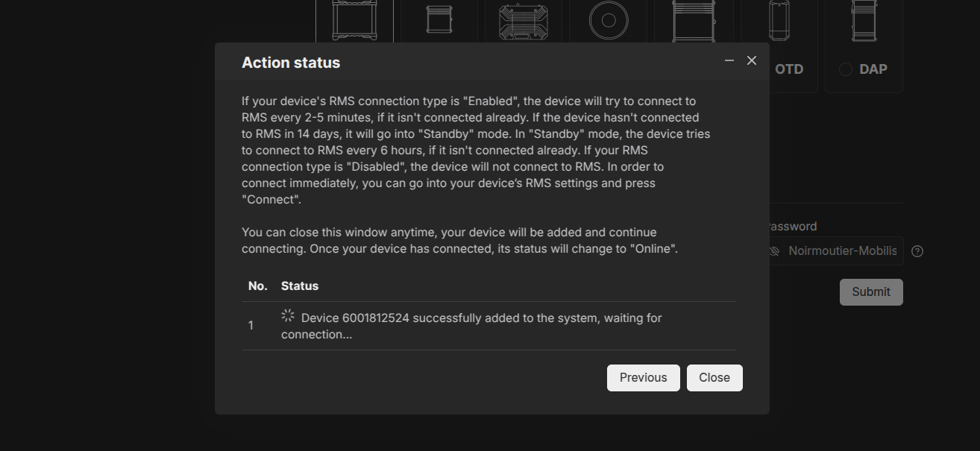Open the password help question mark
This screenshot has height=451, width=980.
[917, 251]
